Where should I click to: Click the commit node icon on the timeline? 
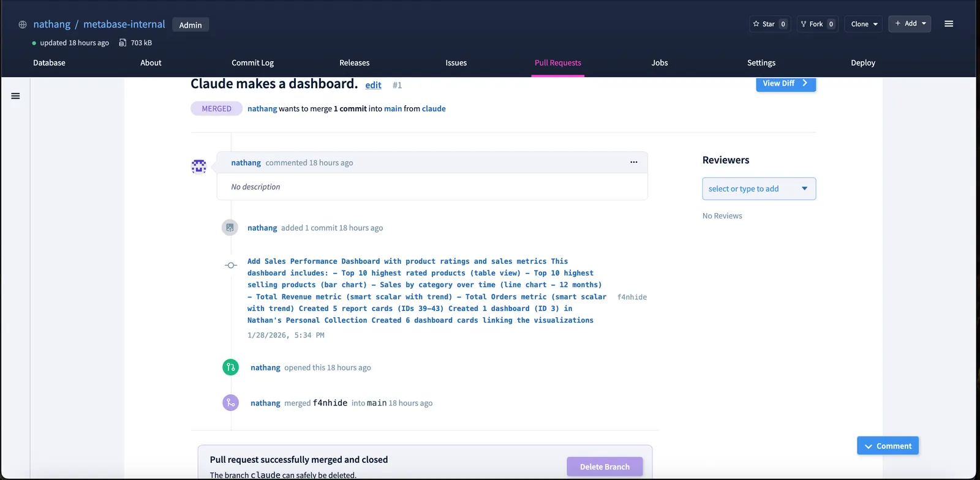[x=231, y=265]
